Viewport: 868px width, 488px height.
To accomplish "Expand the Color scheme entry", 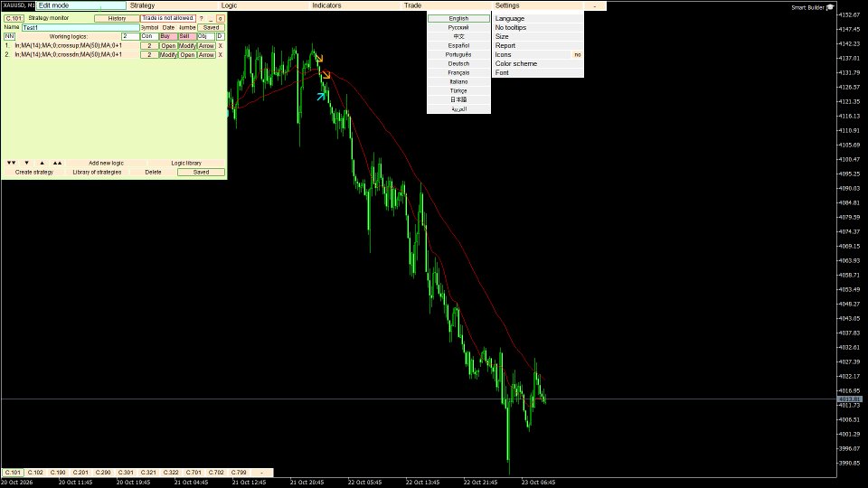I will pos(537,63).
